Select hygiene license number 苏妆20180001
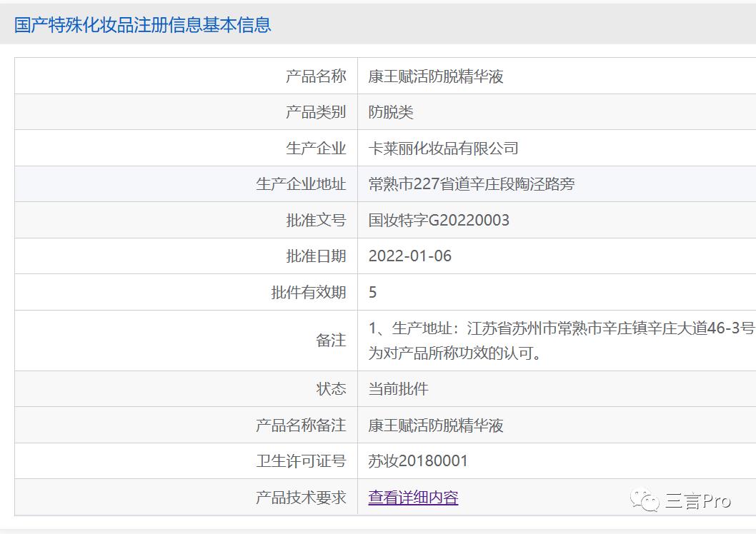The height and width of the screenshot is (534, 756). (418, 461)
